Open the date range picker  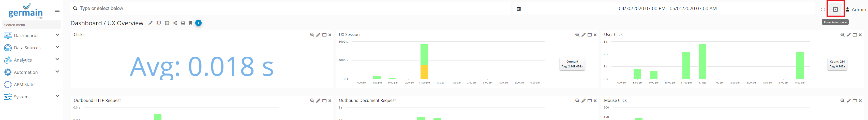tap(667, 8)
